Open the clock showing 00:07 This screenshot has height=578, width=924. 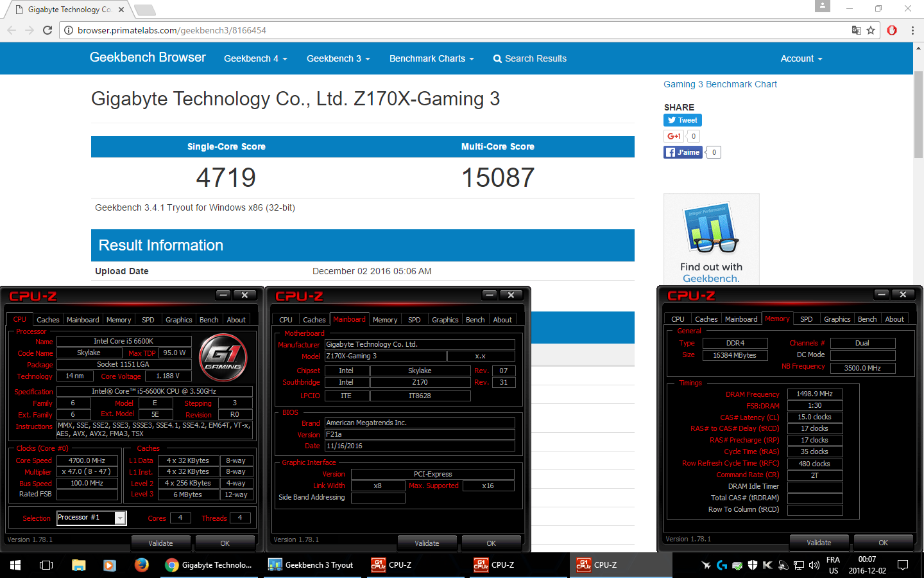[x=867, y=565]
